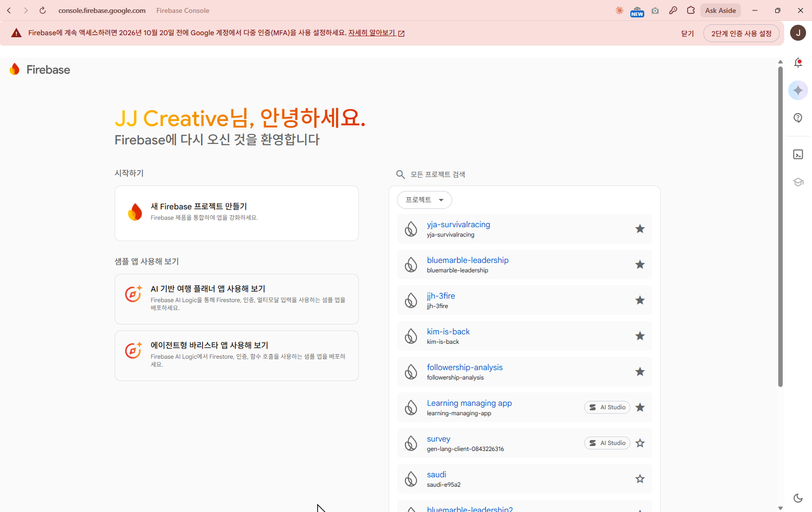This screenshot has height=512, width=812.
Task: Open the puzzle-piece extensions icon
Action: pyautogui.click(x=691, y=10)
